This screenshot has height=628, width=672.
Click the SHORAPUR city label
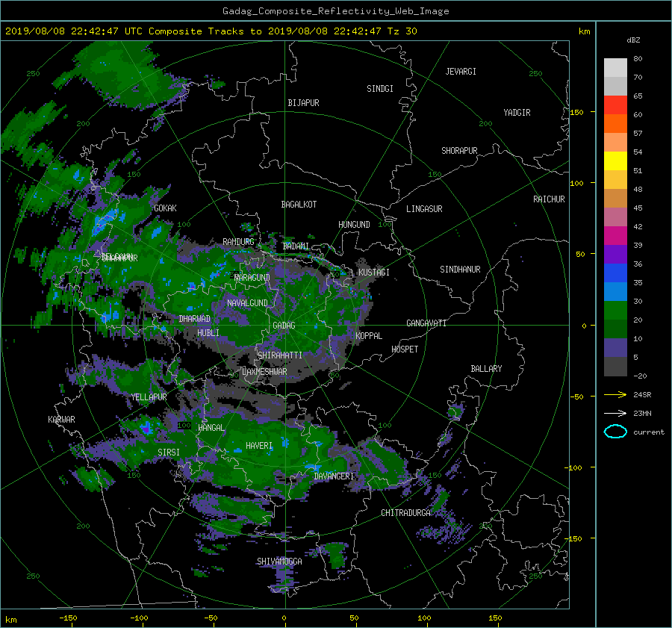coord(459,151)
